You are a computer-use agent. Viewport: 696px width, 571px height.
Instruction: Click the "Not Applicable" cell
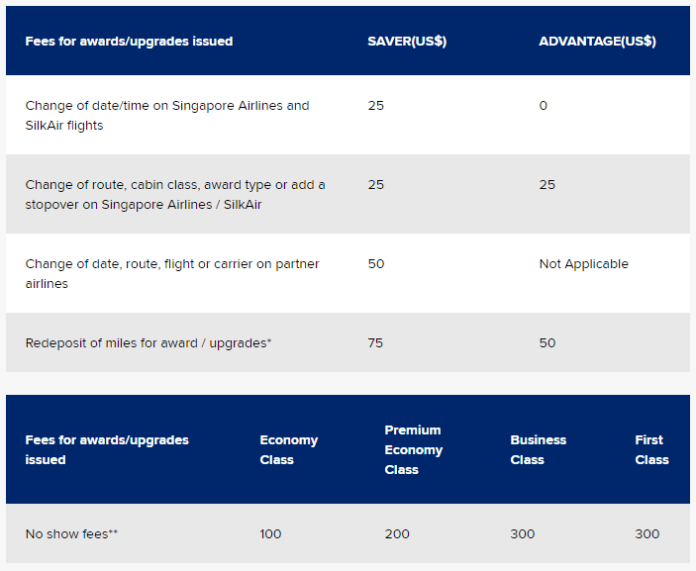pos(584,264)
